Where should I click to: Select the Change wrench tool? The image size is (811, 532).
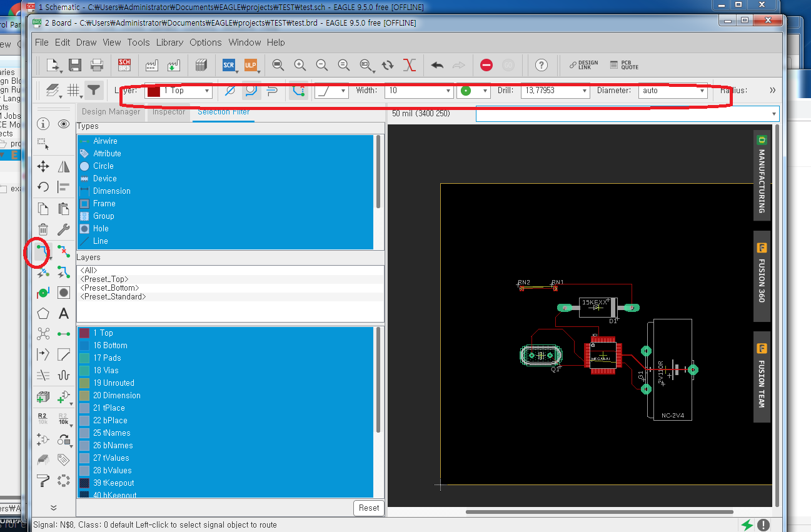(63, 229)
